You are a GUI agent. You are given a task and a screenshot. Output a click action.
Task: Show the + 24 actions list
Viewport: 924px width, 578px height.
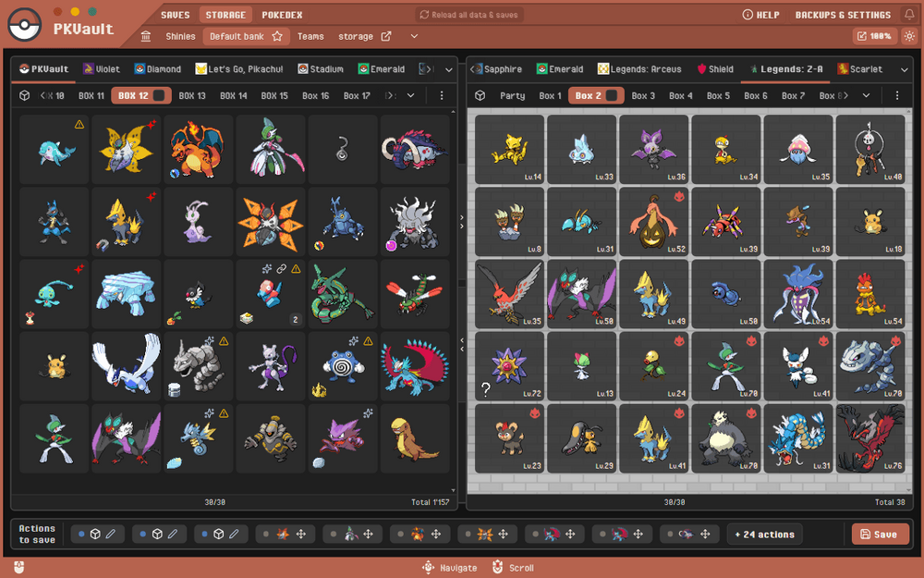coord(764,535)
